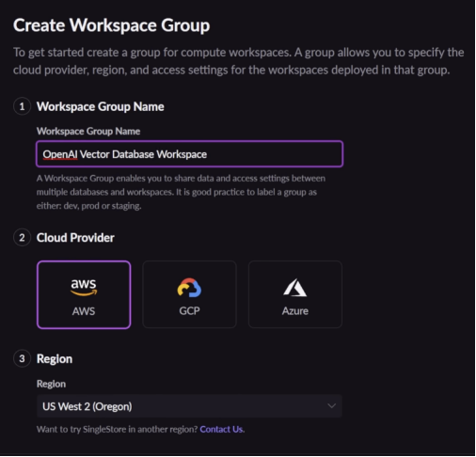
Task: Choose the GCP cloud provider card
Action: click(189, 294)
